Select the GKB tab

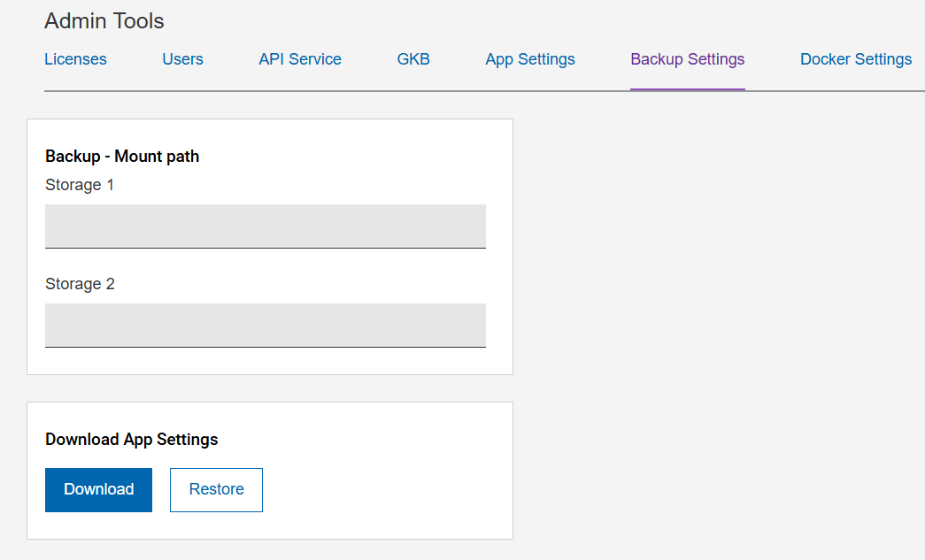tap(413, 59)
